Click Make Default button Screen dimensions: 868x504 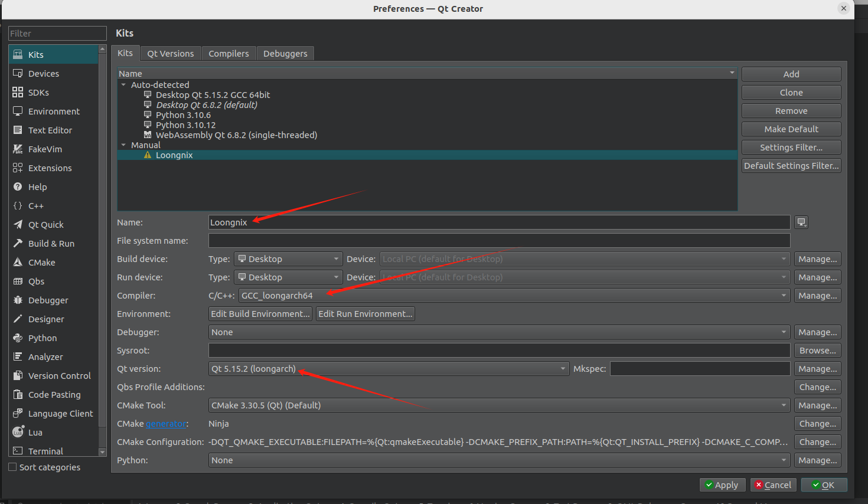[x=791, y=129]
